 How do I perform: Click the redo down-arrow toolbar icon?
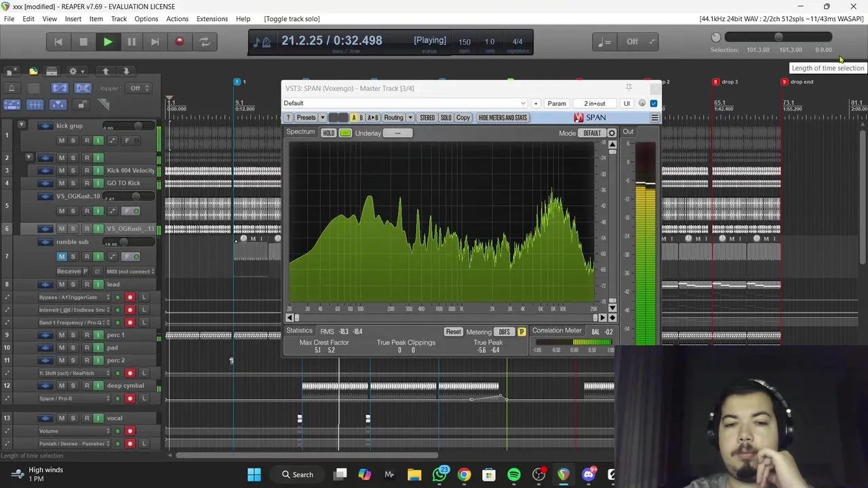click(126, 71)
